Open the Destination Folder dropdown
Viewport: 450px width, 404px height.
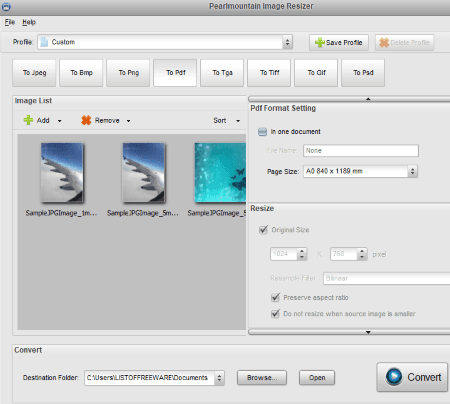[154, 378]
